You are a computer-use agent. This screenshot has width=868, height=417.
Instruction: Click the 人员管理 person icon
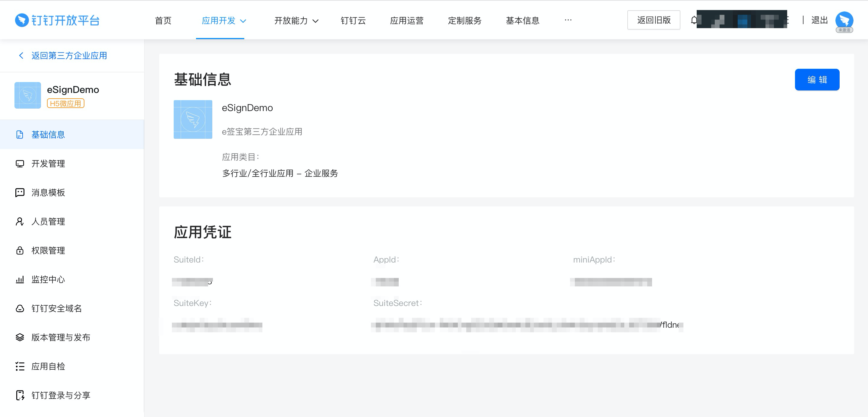[20, 221]
